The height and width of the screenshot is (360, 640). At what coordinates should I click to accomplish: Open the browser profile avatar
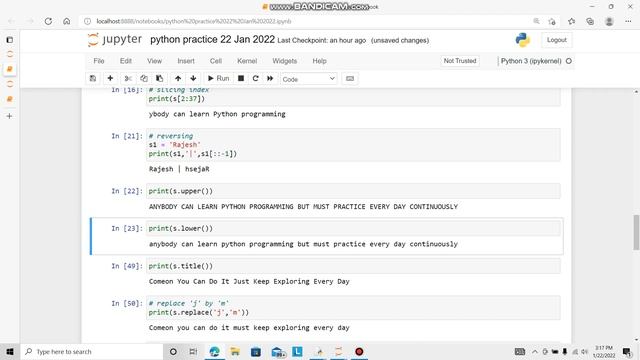click(609, 21)
